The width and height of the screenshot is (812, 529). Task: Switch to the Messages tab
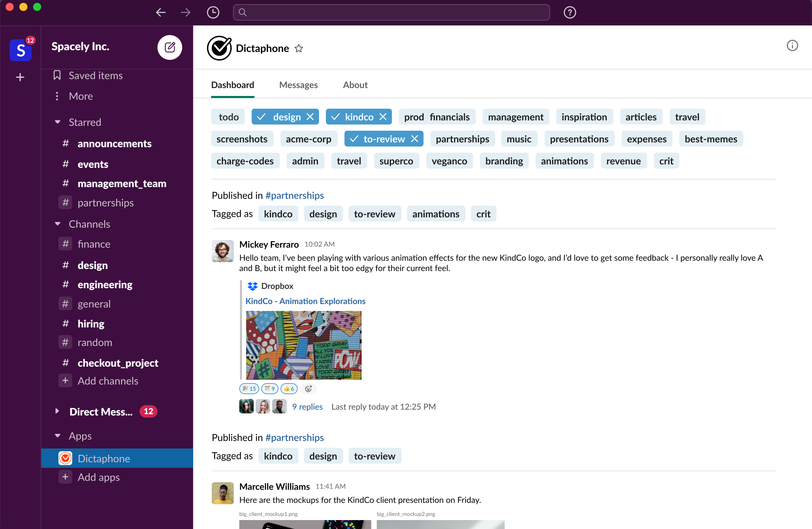click(298, 85)
